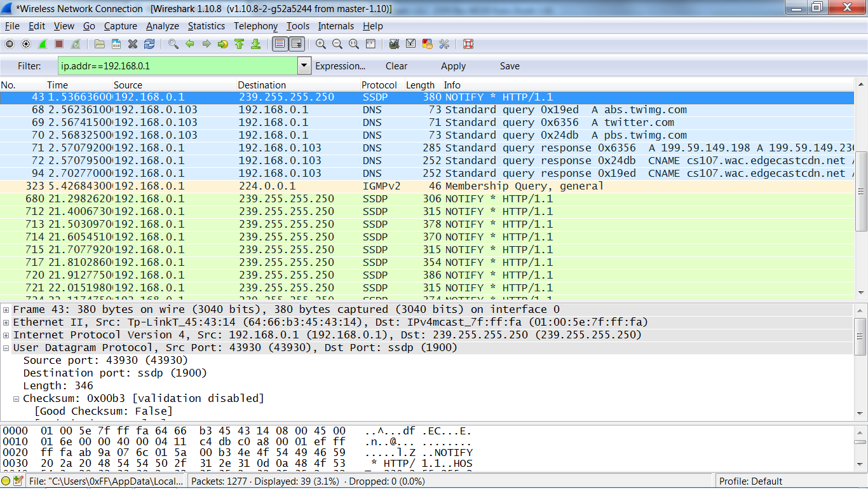Jump to the first packet

[240, 44]
